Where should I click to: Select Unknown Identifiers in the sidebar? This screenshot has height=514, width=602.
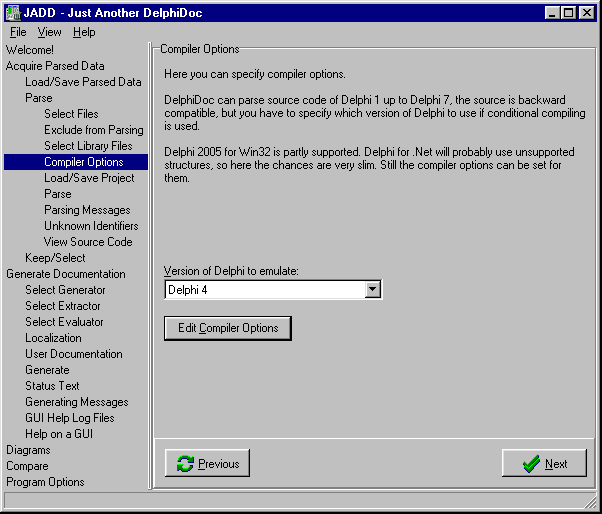click(x=91, y=226)
